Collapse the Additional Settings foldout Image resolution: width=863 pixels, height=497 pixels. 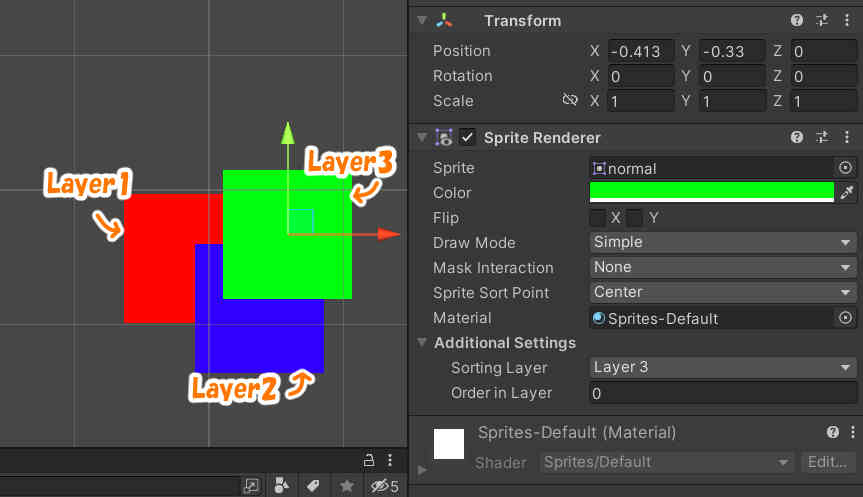pyautogui.click(x=422, y=342)
